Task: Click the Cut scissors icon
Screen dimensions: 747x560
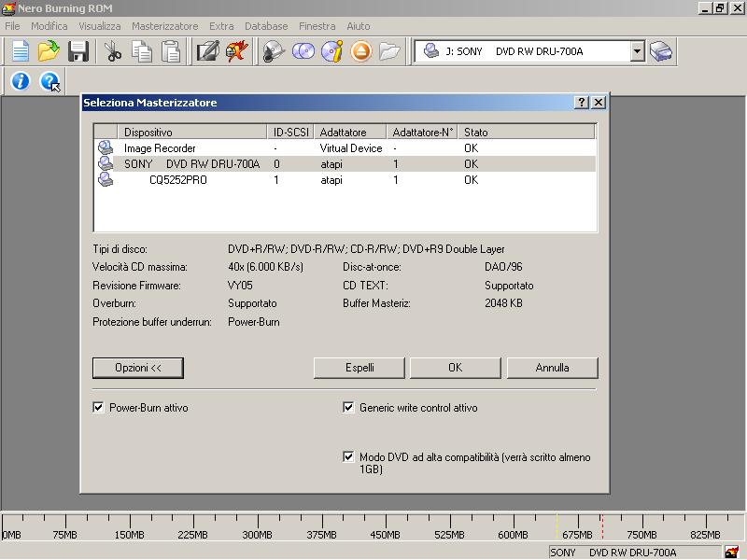Action: point(113,51)
